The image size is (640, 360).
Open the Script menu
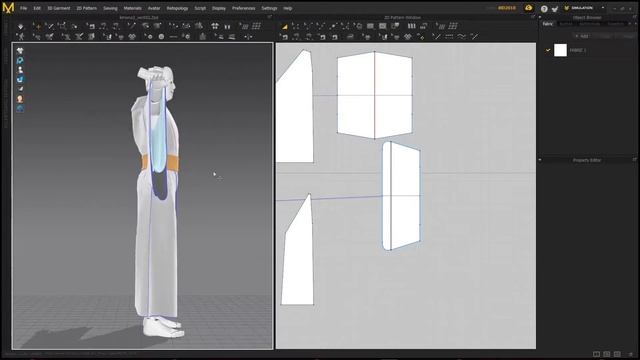pyautogui.click(x=200, y=8)
